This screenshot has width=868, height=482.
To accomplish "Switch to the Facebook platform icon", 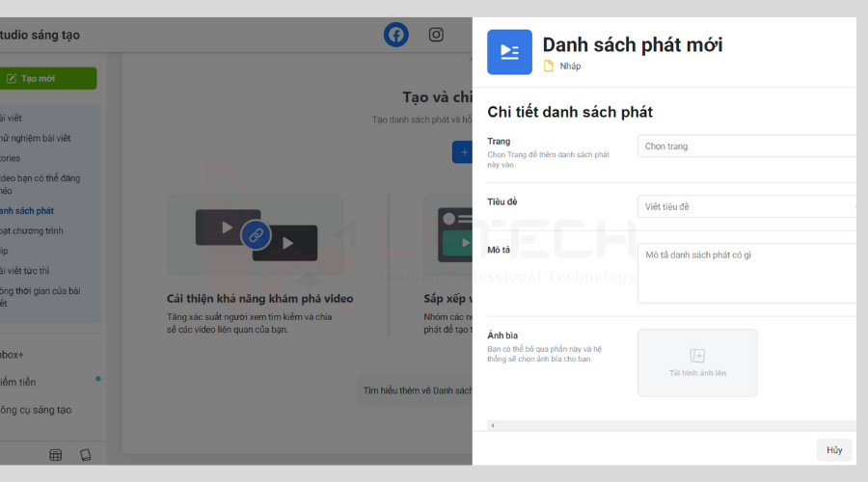I will click(x=395, y=35).
